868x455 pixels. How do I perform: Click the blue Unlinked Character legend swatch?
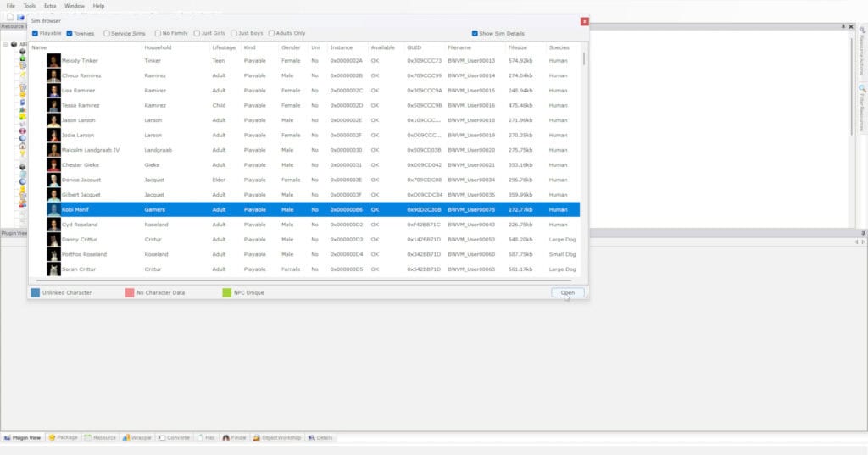click(x=35, y=292)
